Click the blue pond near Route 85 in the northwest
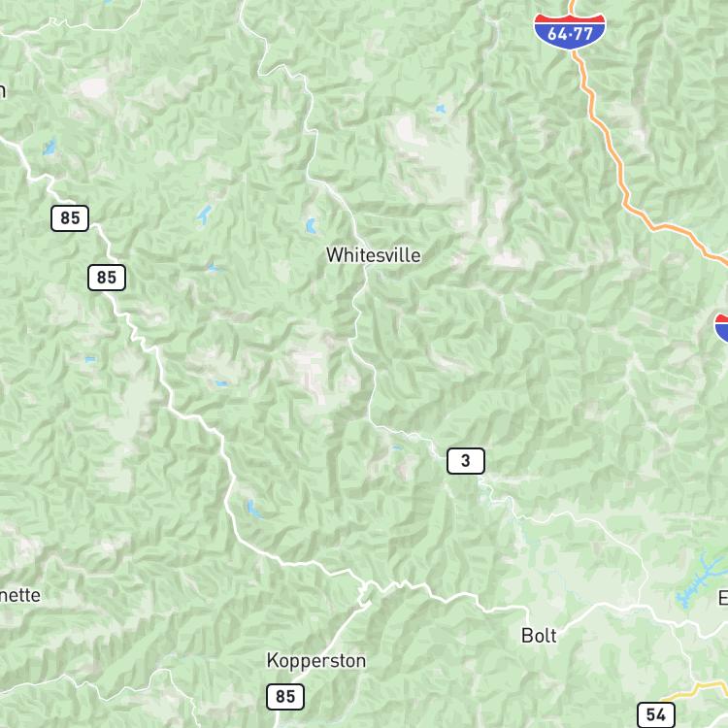 point(50,148)
